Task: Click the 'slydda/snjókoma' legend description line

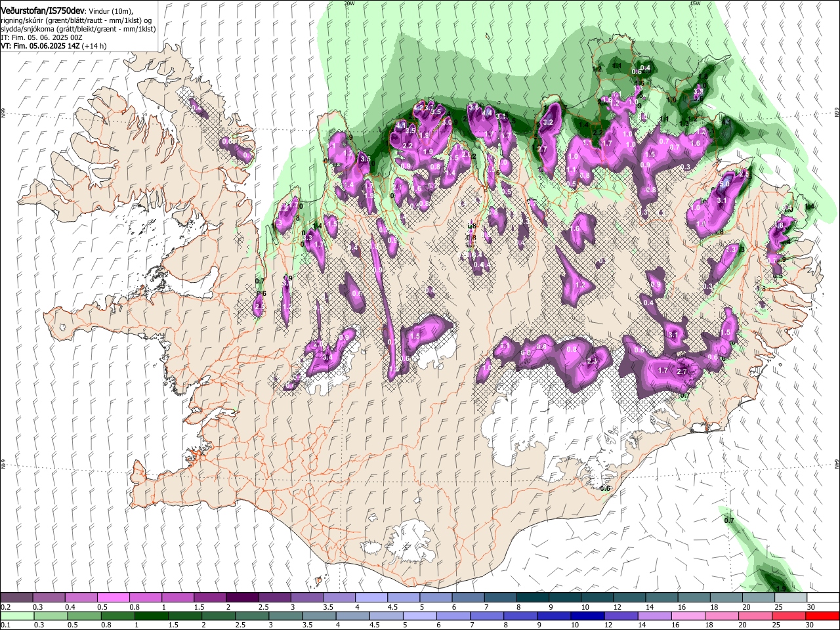Action: click(x=78, y=30)
